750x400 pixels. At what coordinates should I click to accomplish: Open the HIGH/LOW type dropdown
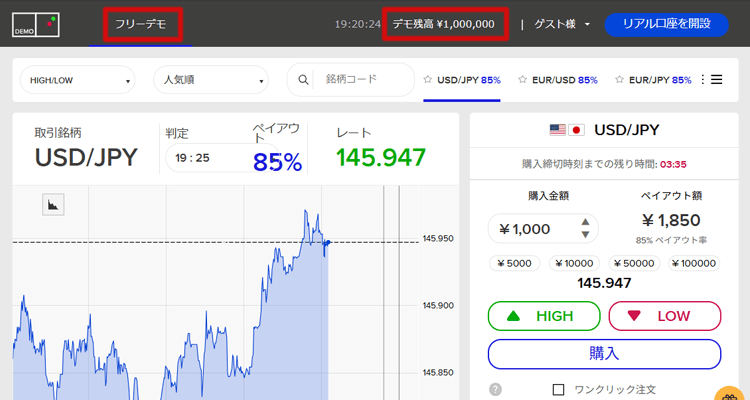point(77,80)
